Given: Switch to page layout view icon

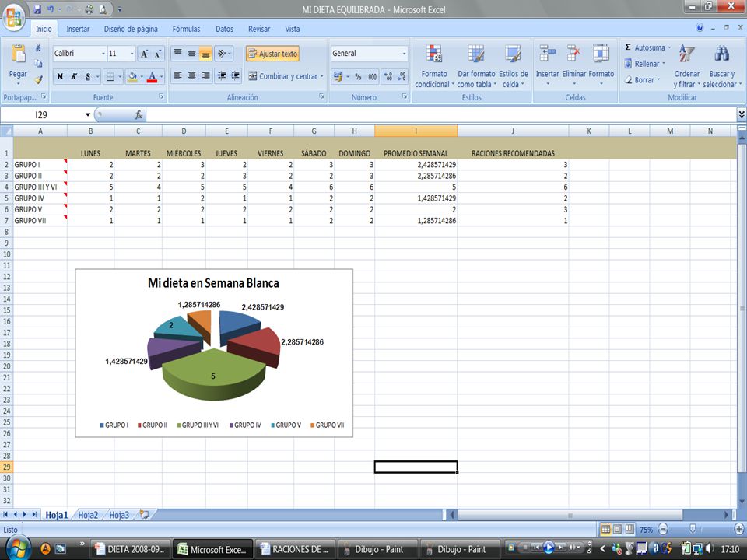Looking at the screenshot, I should [617, 529].
